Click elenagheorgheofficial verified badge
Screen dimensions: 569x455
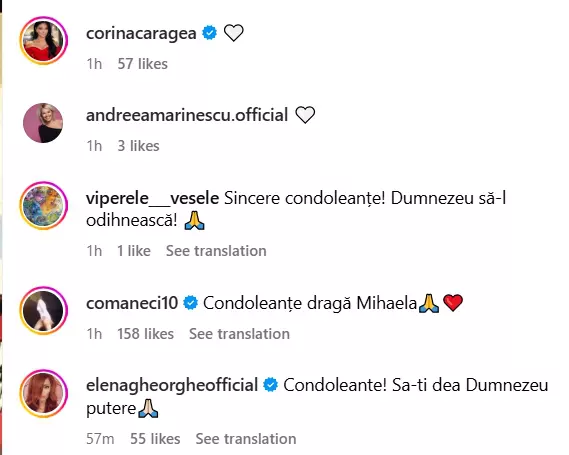[270, 385]
